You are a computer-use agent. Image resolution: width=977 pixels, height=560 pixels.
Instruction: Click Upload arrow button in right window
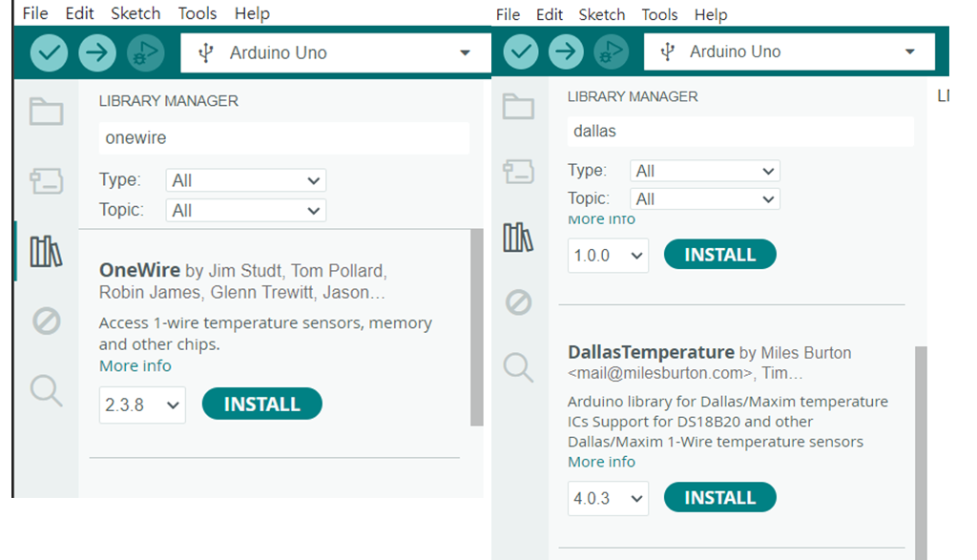point(566,52)
